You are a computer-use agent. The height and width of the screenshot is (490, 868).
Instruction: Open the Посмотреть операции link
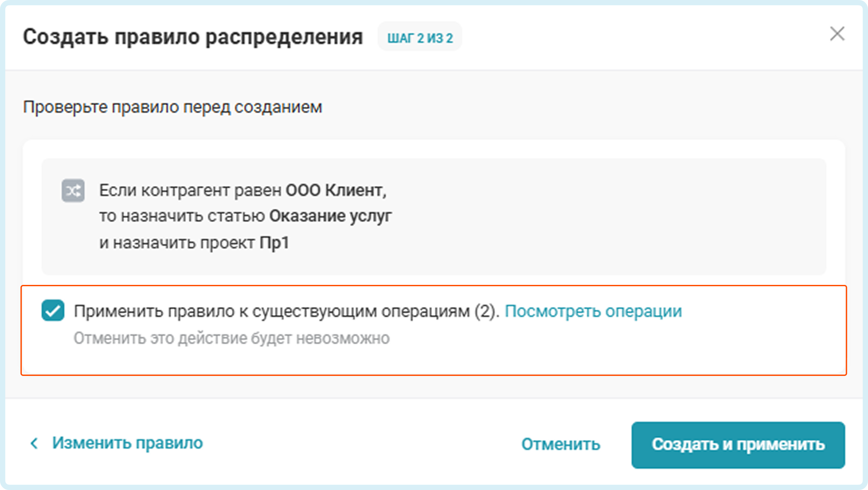click(x=593, y=311)
